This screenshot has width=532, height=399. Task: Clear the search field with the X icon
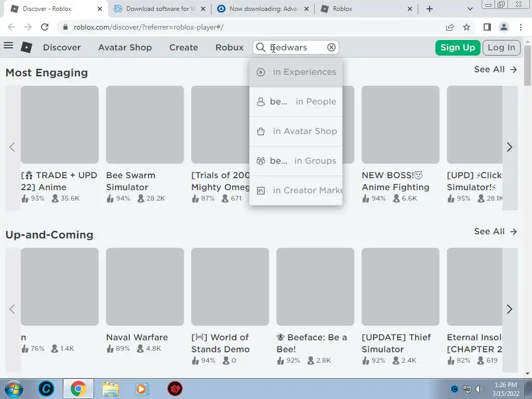tap(331, 47)
